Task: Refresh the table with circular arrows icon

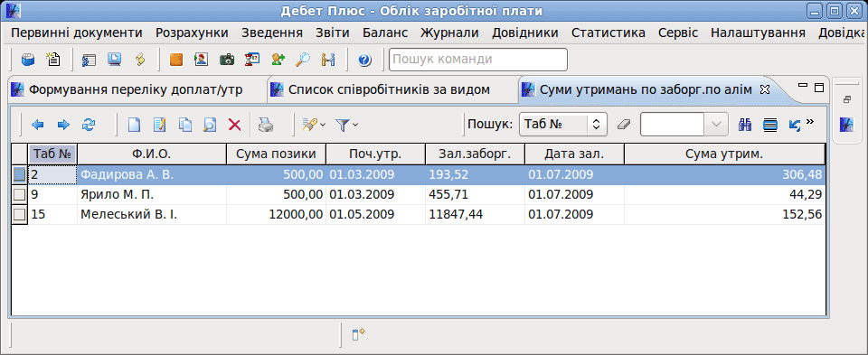Action: coord(88,125)
